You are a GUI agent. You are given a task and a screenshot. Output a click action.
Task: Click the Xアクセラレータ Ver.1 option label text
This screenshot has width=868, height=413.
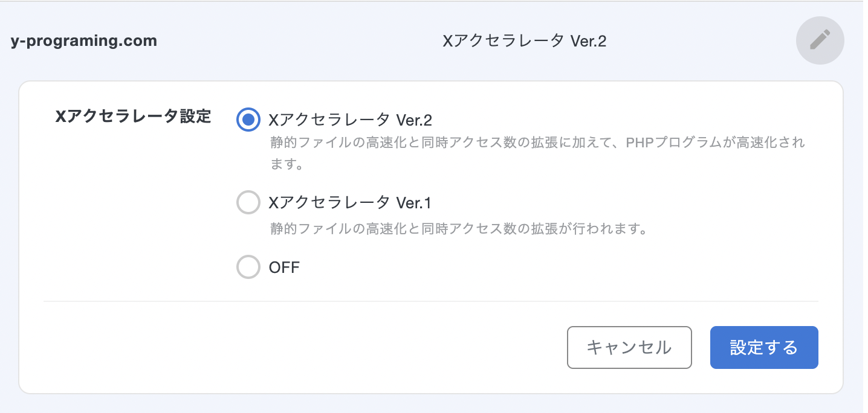tap(350, 203)
